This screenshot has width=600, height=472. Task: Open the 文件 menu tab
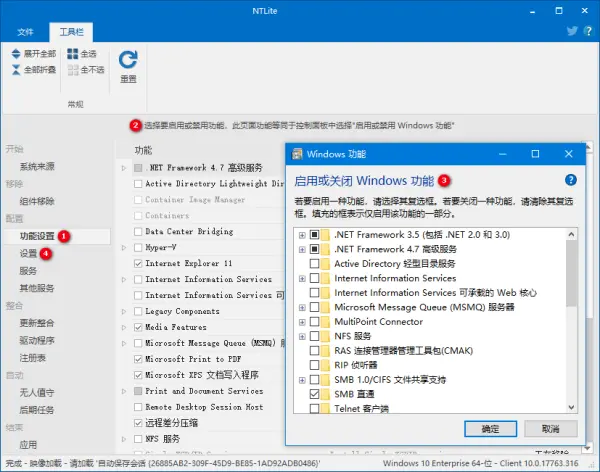tap(25, 32)
